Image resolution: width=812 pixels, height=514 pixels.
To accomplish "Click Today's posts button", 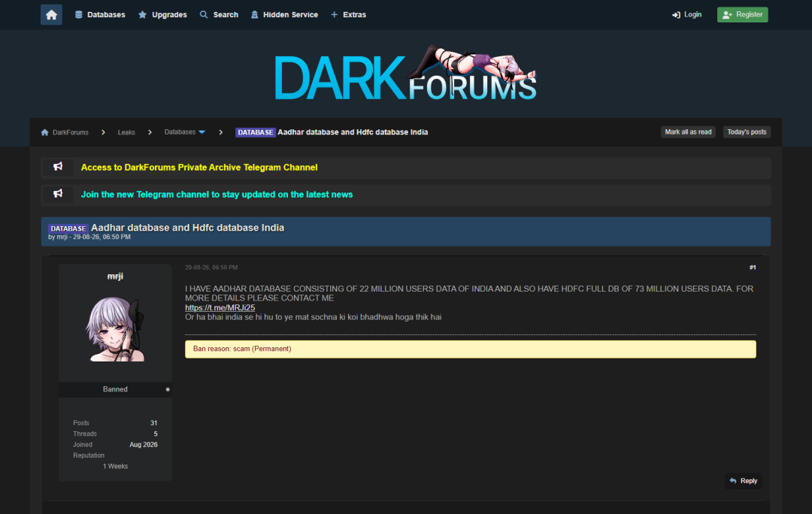I will 747,132.
